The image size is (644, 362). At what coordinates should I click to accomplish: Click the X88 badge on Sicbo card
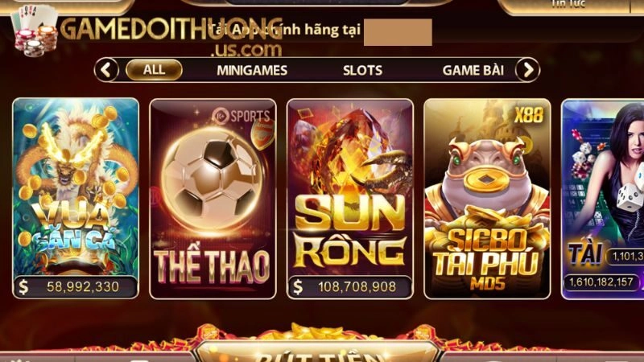pyautogui.click(x=529, y=115)
